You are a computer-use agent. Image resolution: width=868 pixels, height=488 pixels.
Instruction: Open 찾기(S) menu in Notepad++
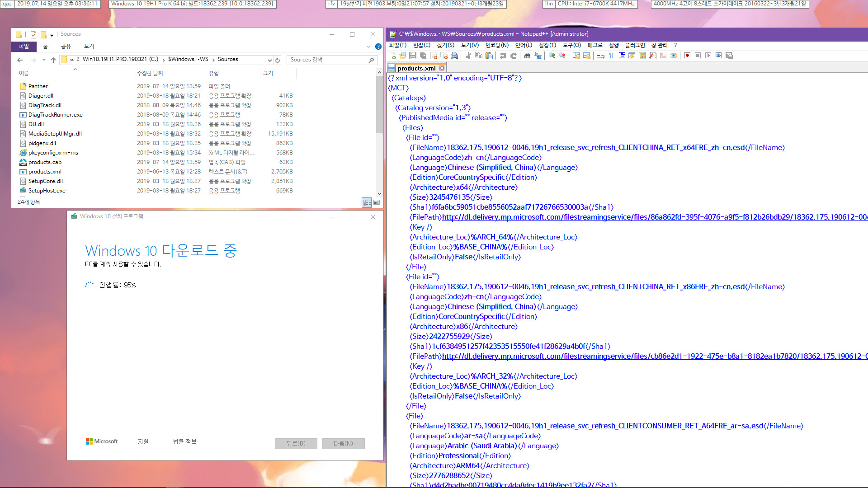point(445,45)
